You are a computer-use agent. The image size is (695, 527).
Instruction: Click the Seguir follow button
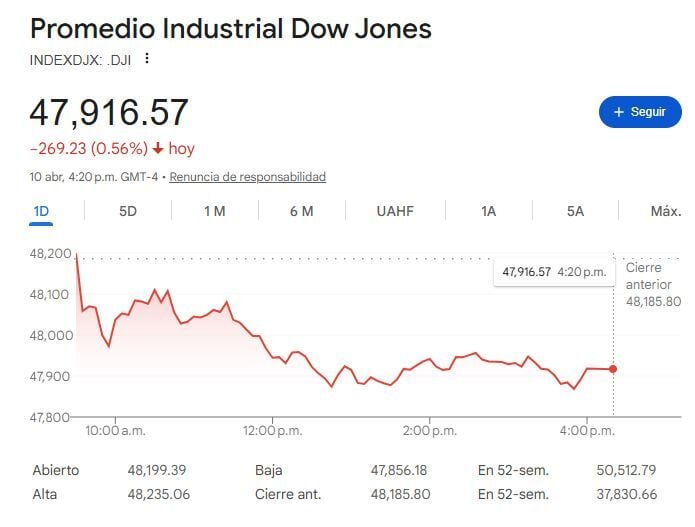tap(639, 112)
